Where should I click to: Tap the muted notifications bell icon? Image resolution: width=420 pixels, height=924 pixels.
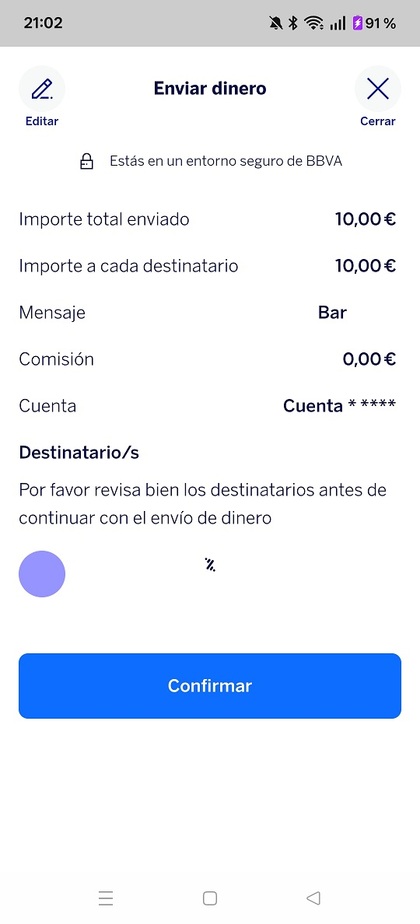(275, 24)
